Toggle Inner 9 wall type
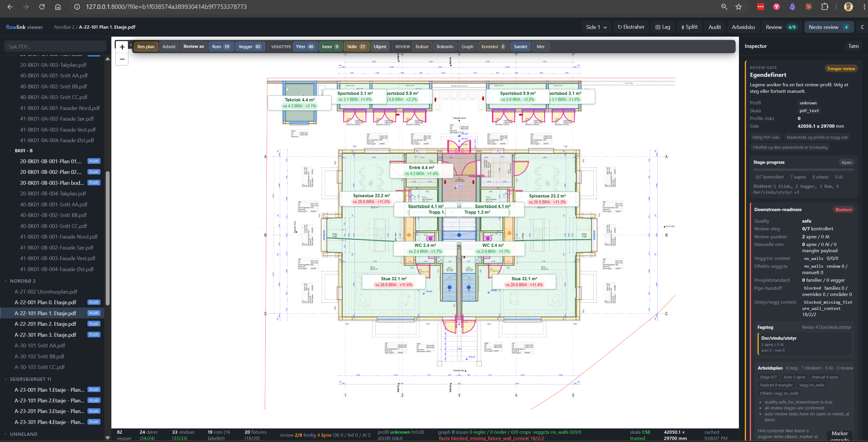This screenshot has width=868, height=442. tap(331, 46)
